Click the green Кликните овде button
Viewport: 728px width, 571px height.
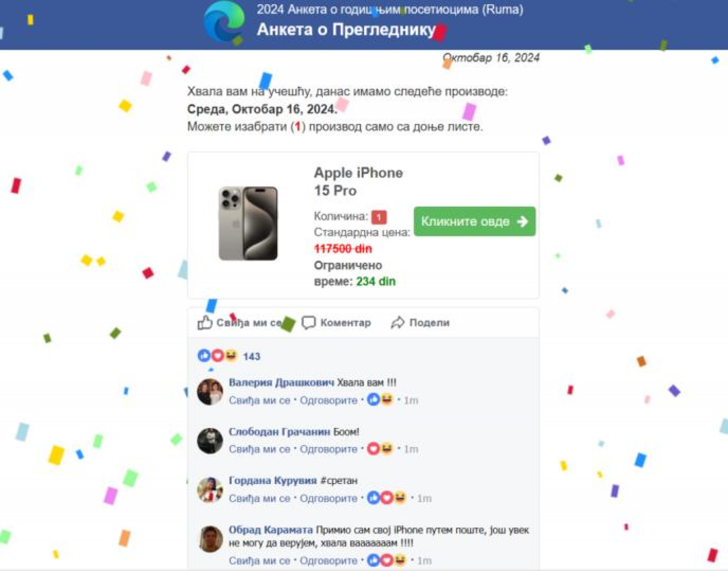[475, 221]
